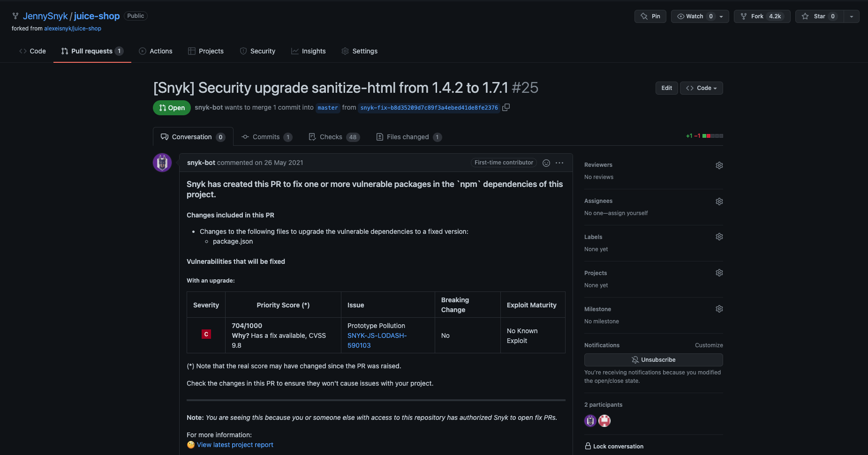Image resolution: width=868 pixels, height=455 pixels.
Task: Open the comment's three-dot options menu
Action: click(559, 163)
